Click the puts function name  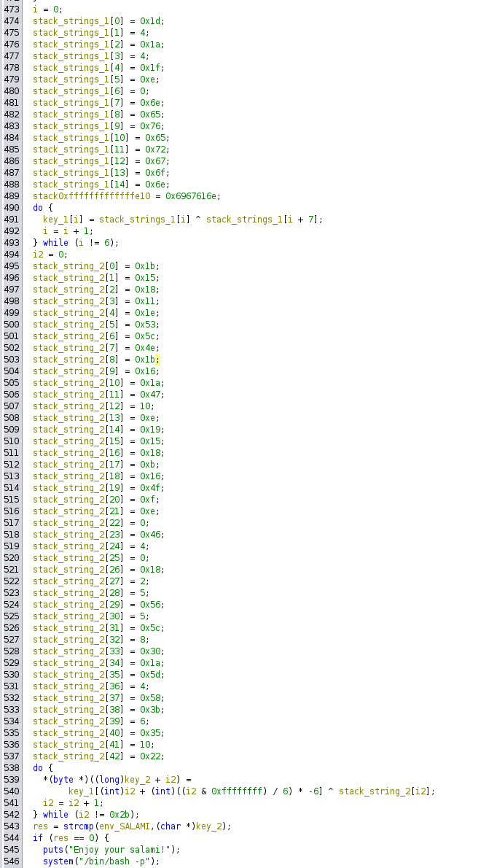[52, 849]
